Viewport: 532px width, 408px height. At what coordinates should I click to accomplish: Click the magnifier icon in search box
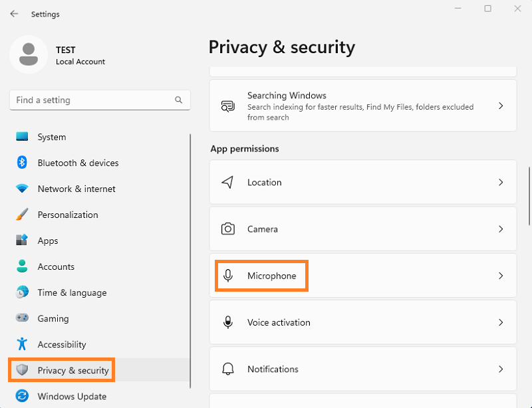pos(178,100)
